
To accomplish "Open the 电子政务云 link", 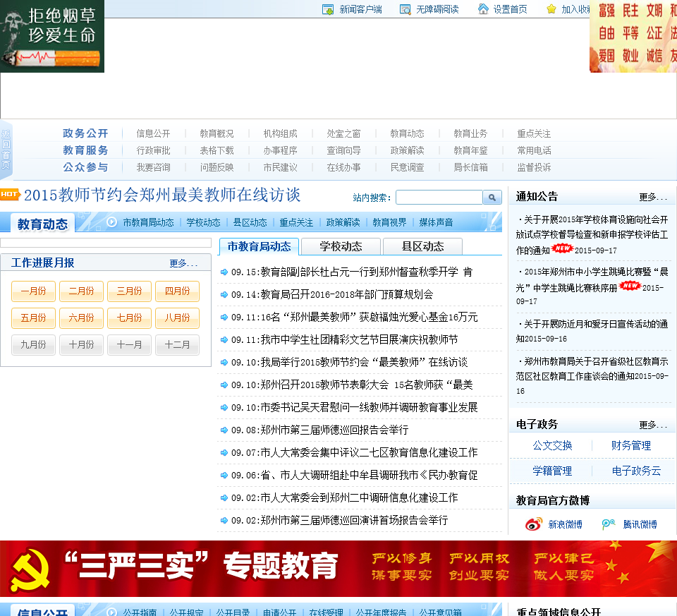I will click(x=636, y=471).
